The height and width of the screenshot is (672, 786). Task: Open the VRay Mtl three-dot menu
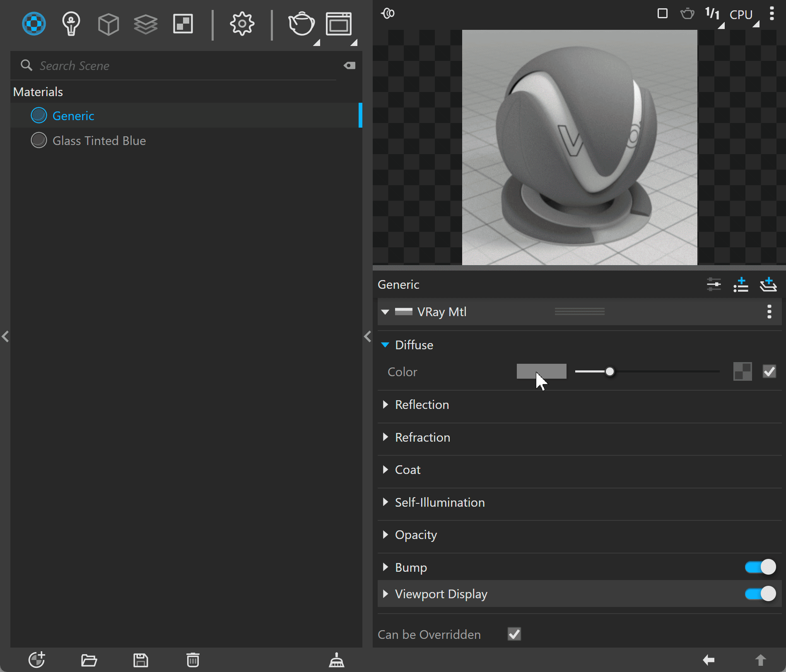click(769, 312)
